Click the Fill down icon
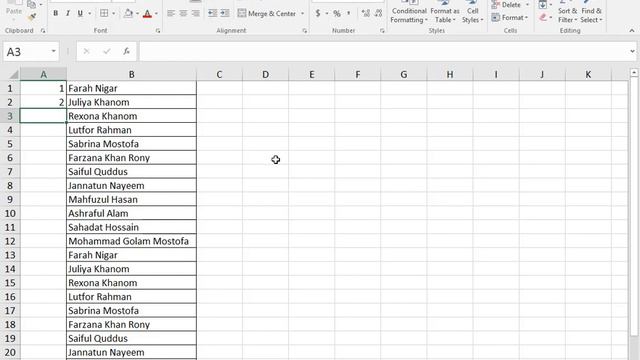640x360 pixels. click(542, 5)
